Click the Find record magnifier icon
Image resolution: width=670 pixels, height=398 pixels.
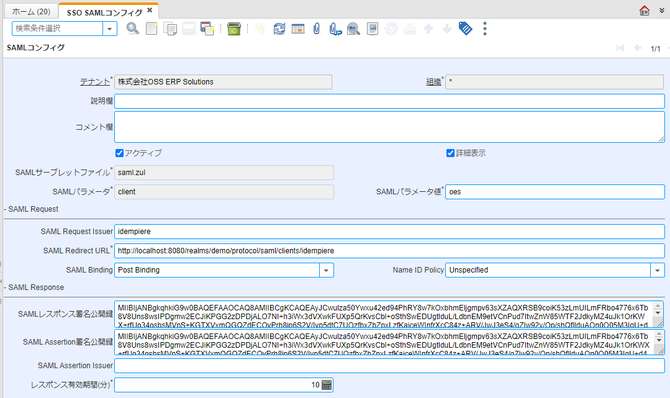132,29
